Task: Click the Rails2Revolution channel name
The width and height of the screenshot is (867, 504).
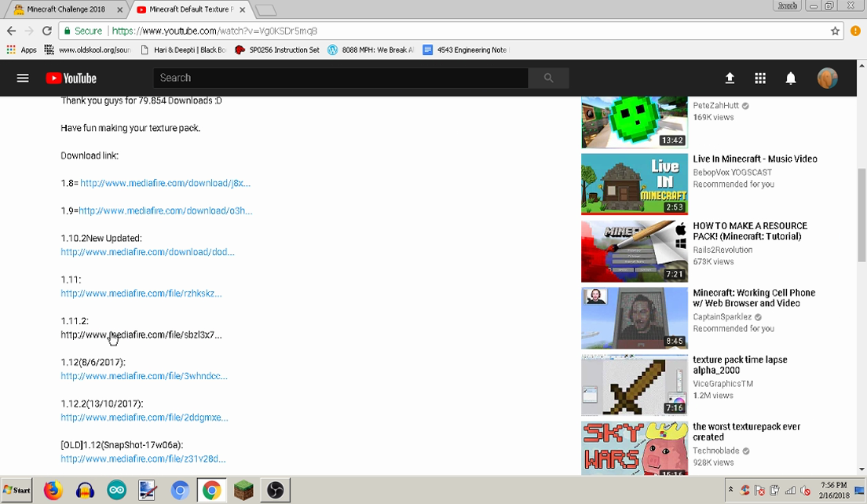Action: pos(722,250)
